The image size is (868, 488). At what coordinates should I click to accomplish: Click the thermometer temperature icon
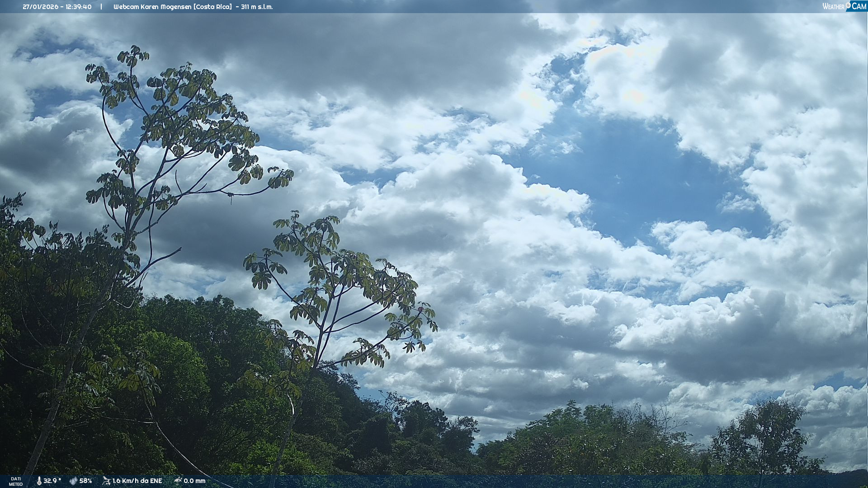pos(39,481)
